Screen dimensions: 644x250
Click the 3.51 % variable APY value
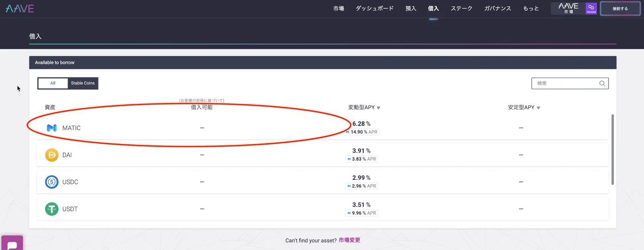click(361, 205)
